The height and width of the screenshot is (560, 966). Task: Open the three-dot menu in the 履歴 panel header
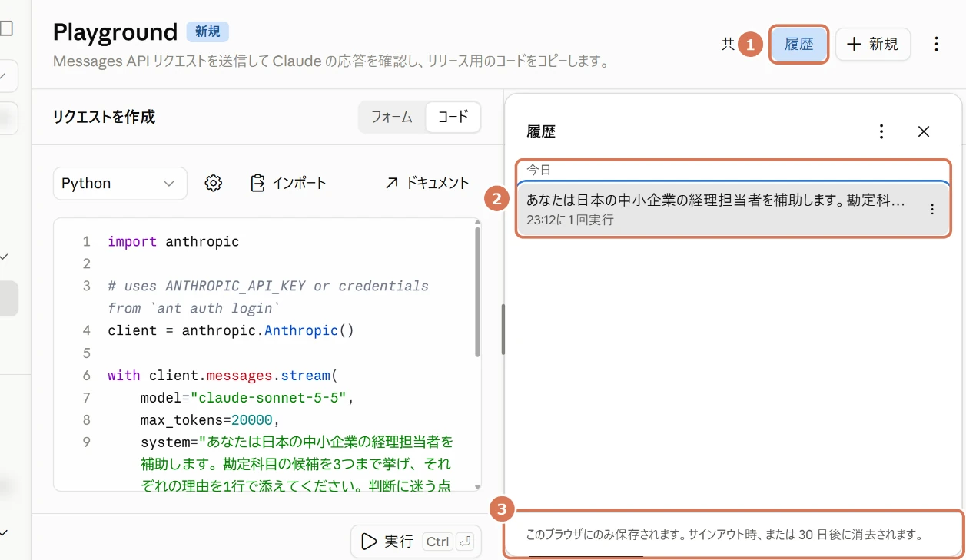[x=882, y=131]
